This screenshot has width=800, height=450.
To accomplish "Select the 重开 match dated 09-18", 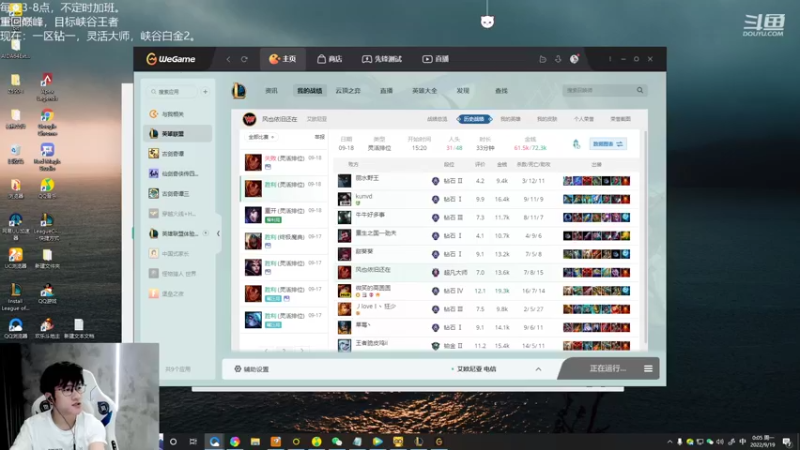I will click(284, 215).
